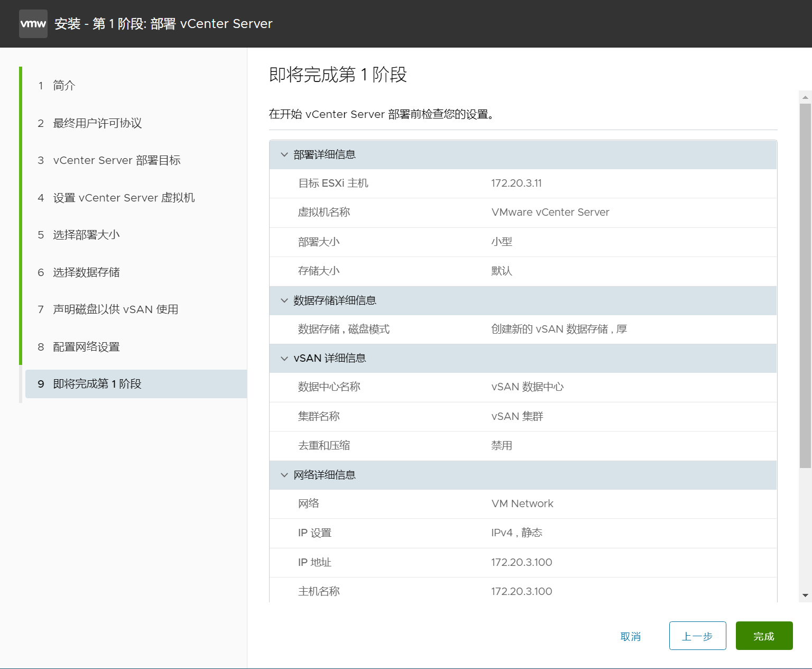Click the 目标 ESXi 主机 value 172.20.3.11
This screenshot has height=669, width=812.
click(x=516, y=184)
